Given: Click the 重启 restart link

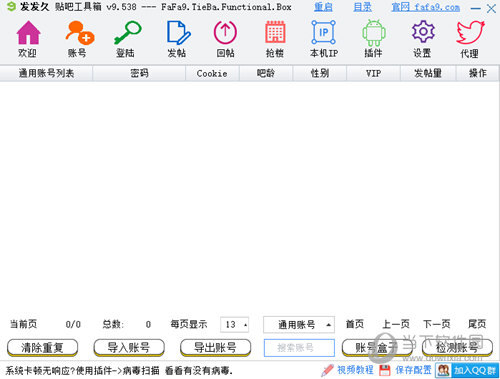Looking at the screenshot, I should click(x=323, y=7).
